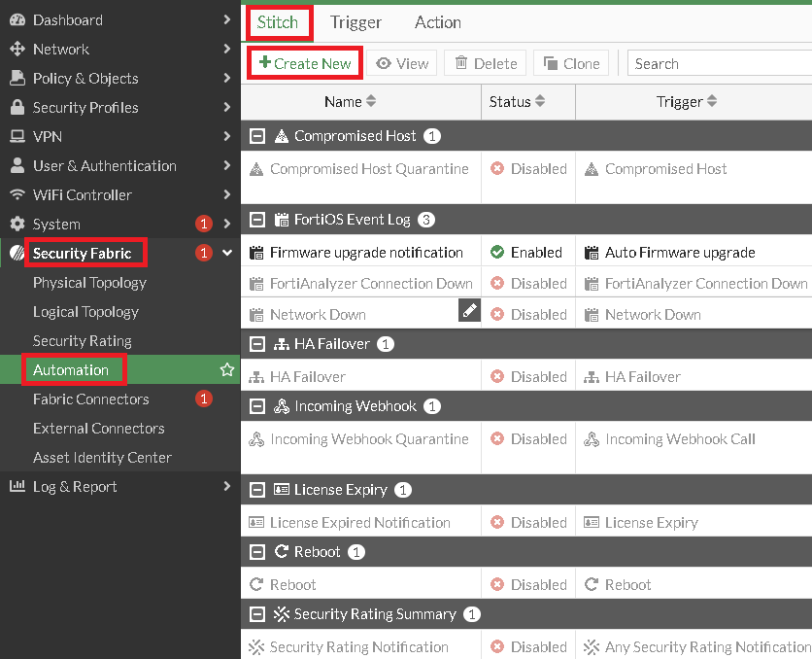This screenshot has height=659, width=812.
Task: Select the HA Failover stitch row name
Action: tap(308, 377)
